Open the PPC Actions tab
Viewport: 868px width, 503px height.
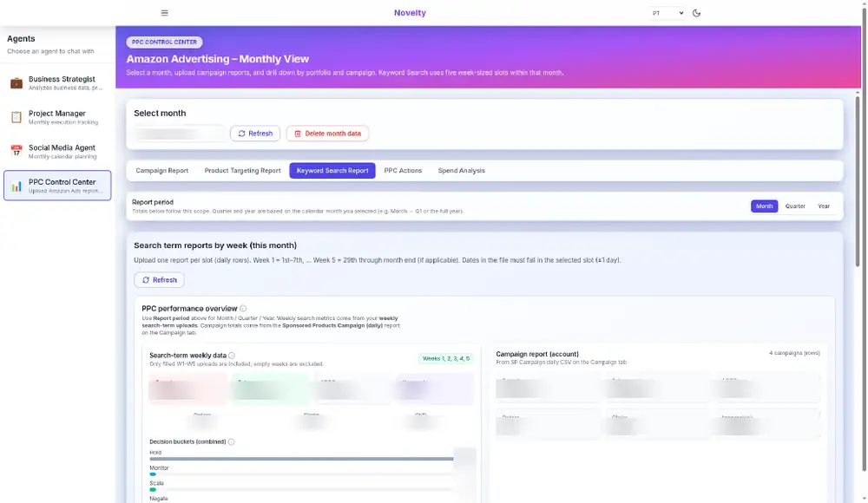click(403, 171)
